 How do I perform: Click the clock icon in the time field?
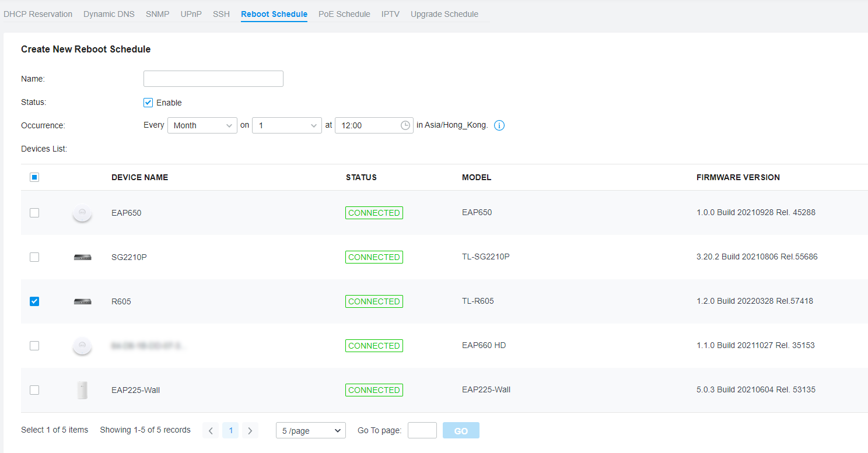click(405, 125)
